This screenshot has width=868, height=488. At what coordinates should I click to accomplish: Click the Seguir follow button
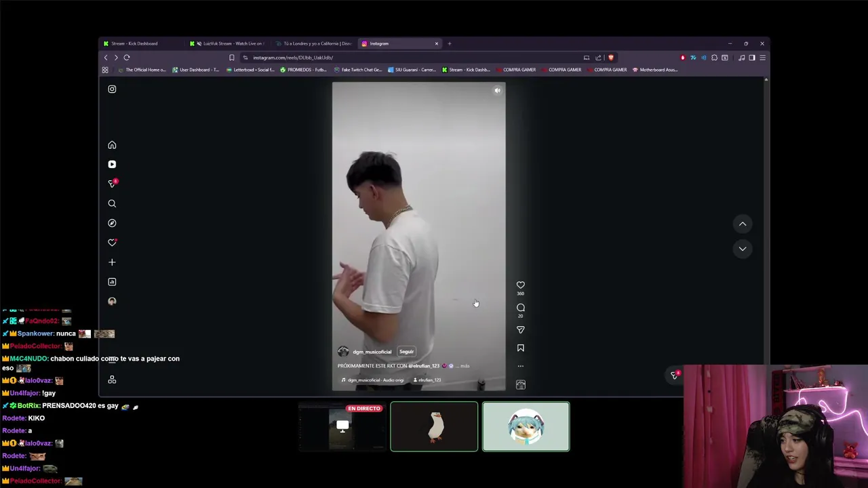[406, 352]
